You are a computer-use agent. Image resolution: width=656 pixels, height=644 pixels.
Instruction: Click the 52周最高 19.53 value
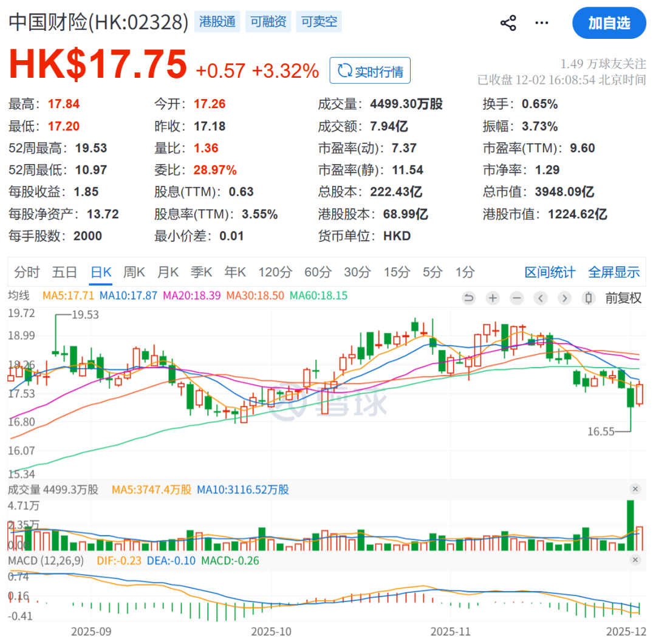(x=91, y=148)
